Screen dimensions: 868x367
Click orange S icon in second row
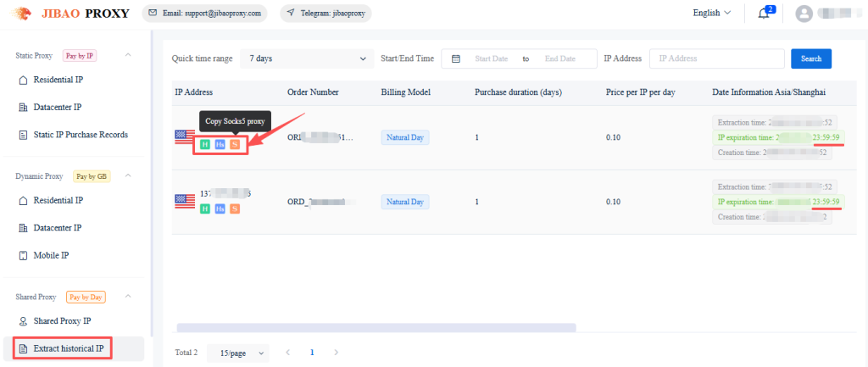coord(235,209)
